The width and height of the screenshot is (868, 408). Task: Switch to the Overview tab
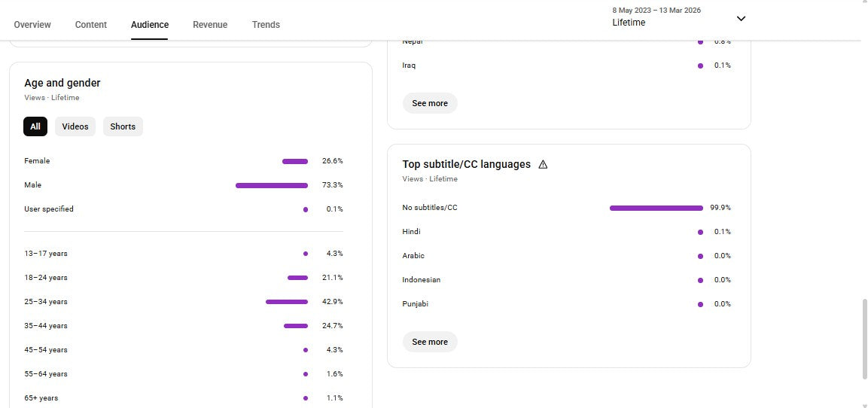click(32, 25)
